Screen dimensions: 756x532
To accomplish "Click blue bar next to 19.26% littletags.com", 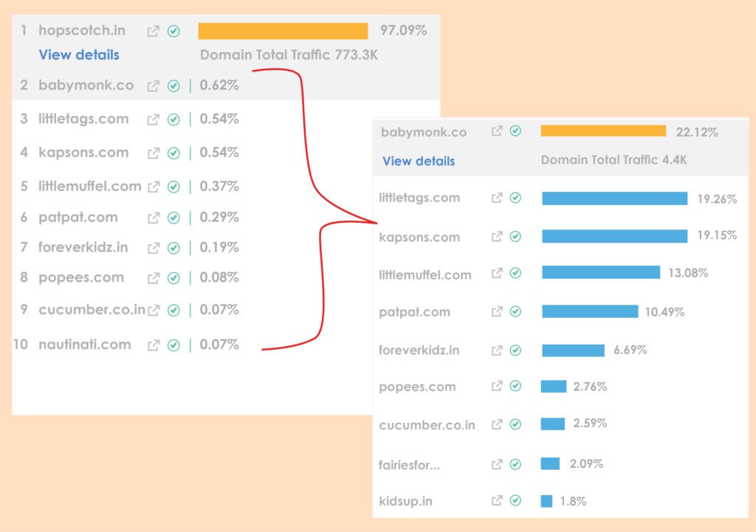I will (x=615, y=198).
